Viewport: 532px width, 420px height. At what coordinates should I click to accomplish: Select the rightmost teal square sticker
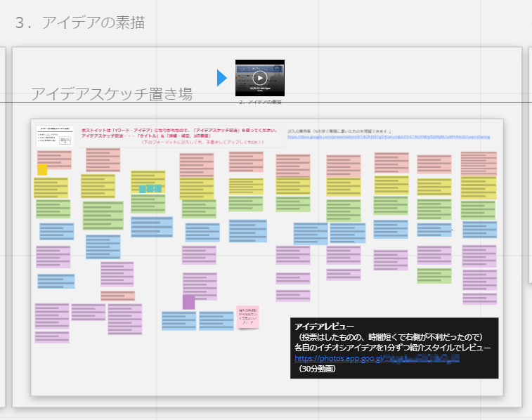coord(158,188)
